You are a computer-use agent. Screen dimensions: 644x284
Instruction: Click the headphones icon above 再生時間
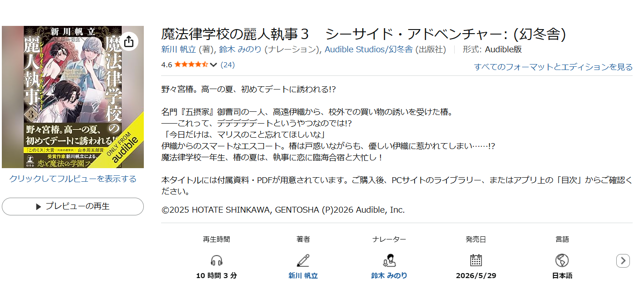217,260
